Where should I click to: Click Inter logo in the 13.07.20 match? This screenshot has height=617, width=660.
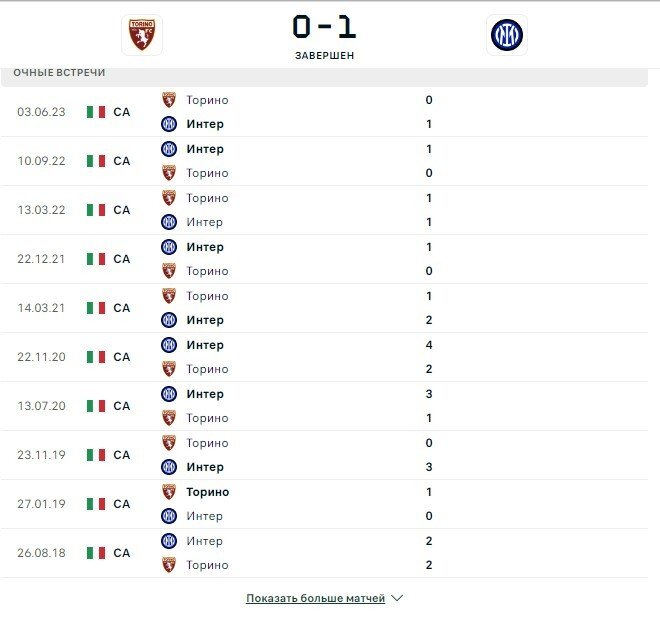[169, 394]
